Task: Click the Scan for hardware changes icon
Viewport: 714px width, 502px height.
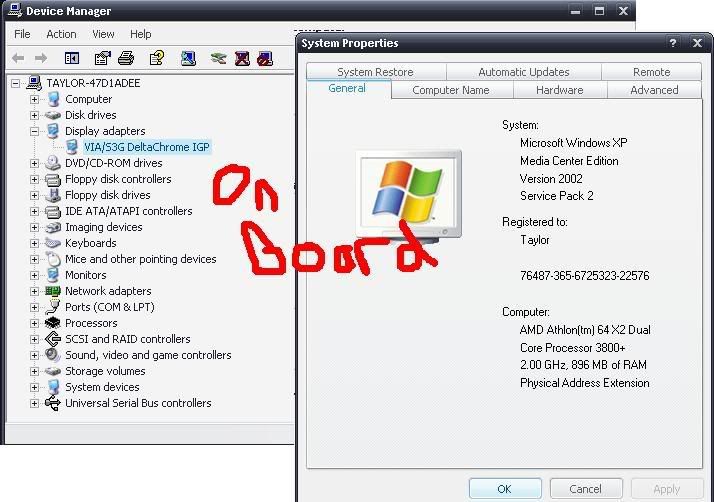Action: (x=189, y=58)
